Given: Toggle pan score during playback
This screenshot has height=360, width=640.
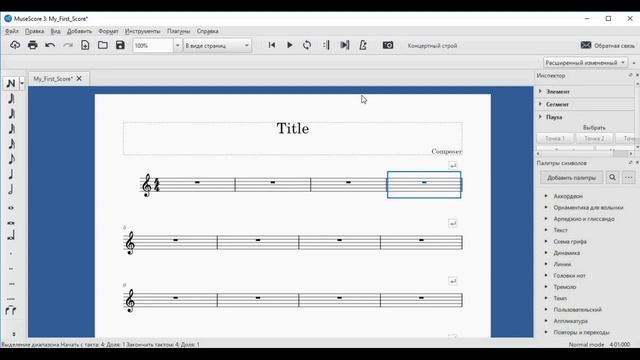Looking at the screenshot, I should coord(344,45).
